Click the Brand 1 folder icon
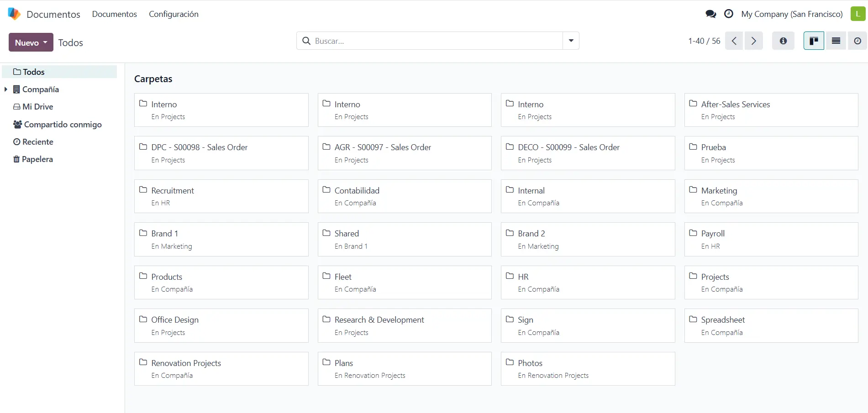 [143, 233]
